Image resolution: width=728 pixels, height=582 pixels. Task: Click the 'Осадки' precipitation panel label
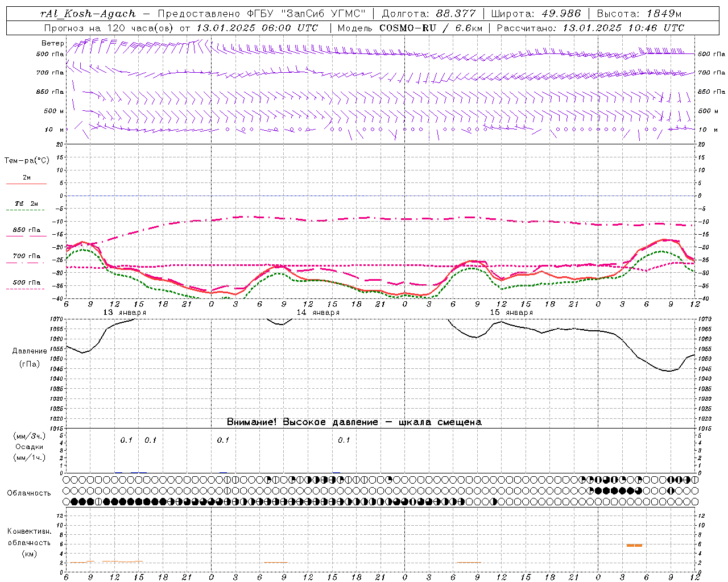29,447
